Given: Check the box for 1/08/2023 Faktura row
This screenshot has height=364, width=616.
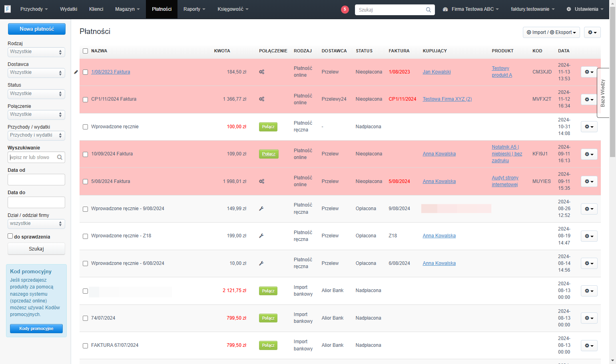Looking at the screenshot, I should coord(85,72).
